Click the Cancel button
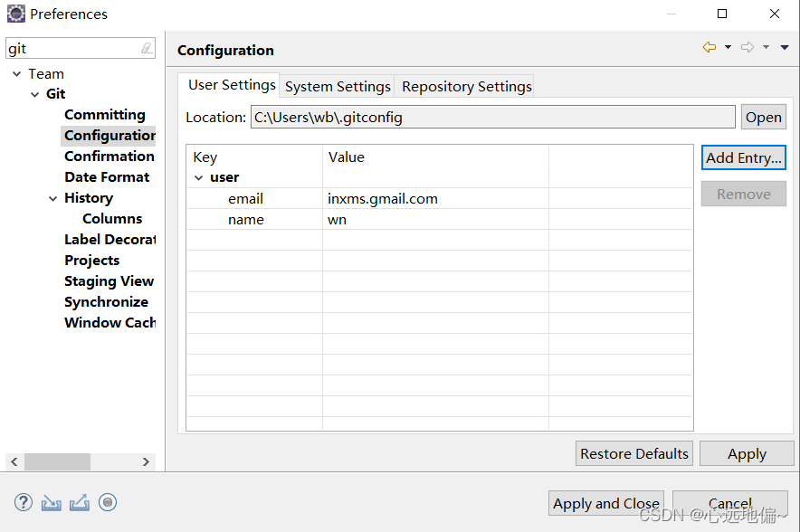Viewport: 800px width, 532px height. [x=730, y=503]
